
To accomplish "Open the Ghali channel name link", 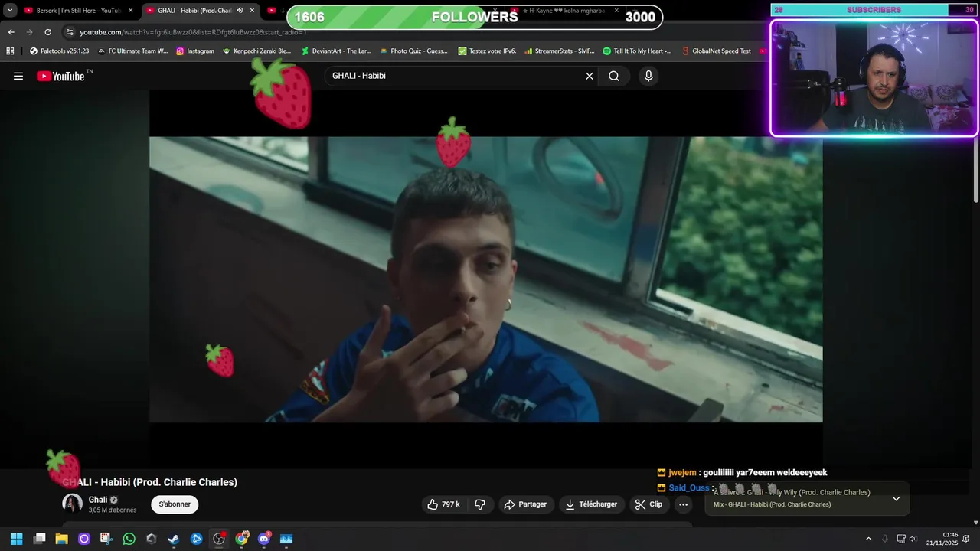I will click(98, 500).
